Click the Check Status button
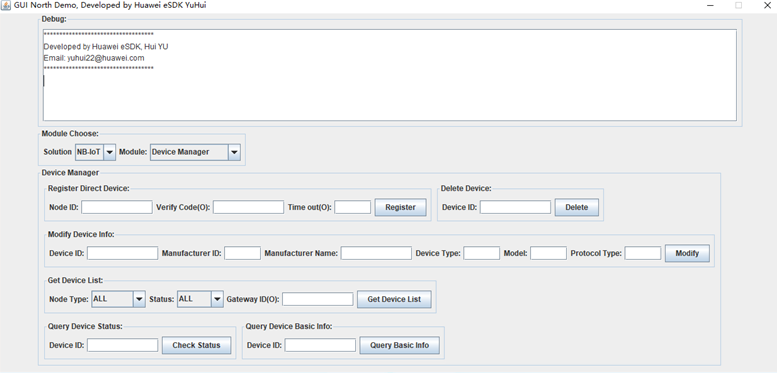777x373 pixels. pos(196,345)
